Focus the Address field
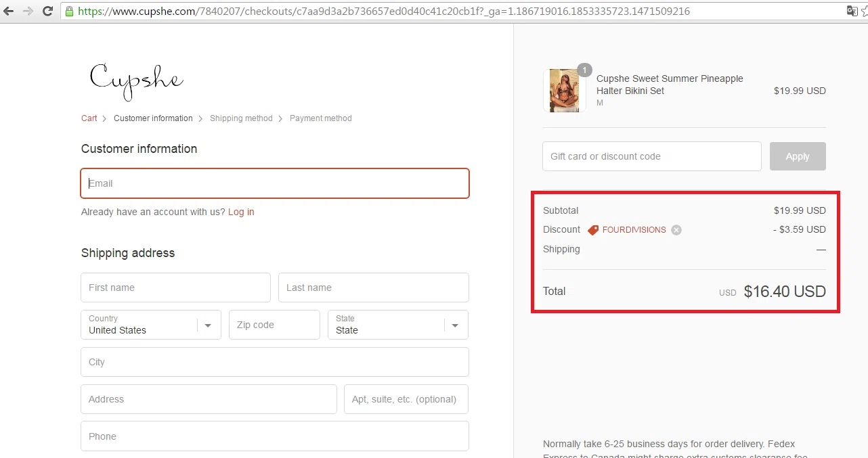 pyautogui.click(x=209, y=399)
